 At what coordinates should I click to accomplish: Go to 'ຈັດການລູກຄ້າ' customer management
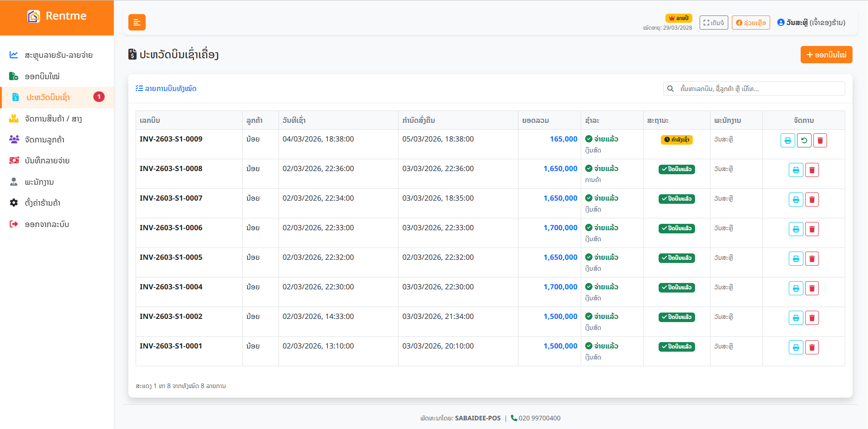coord(45,140)
